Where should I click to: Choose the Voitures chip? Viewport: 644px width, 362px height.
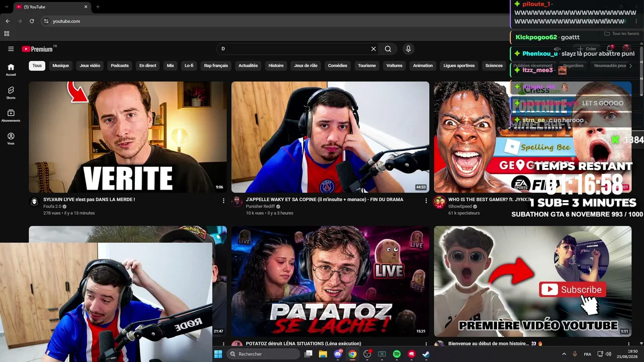[394, 65]
